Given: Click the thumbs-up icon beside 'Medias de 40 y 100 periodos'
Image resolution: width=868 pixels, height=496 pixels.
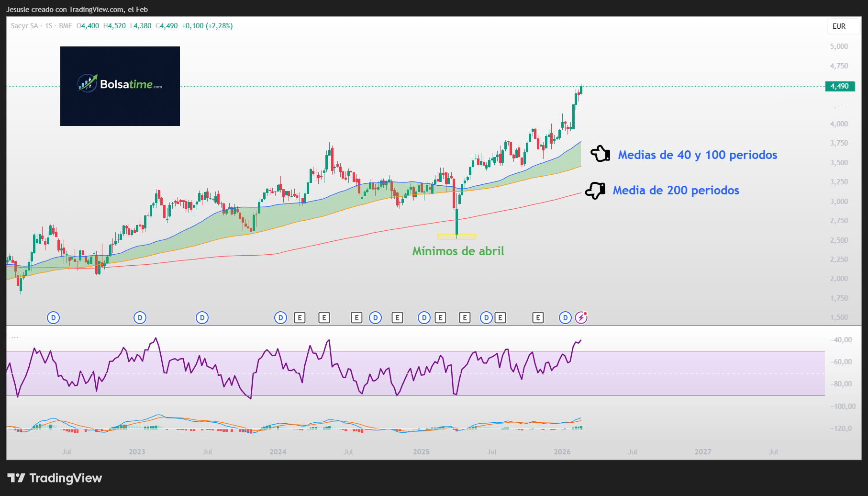Looking at the screenshot, I should [601, 154].
